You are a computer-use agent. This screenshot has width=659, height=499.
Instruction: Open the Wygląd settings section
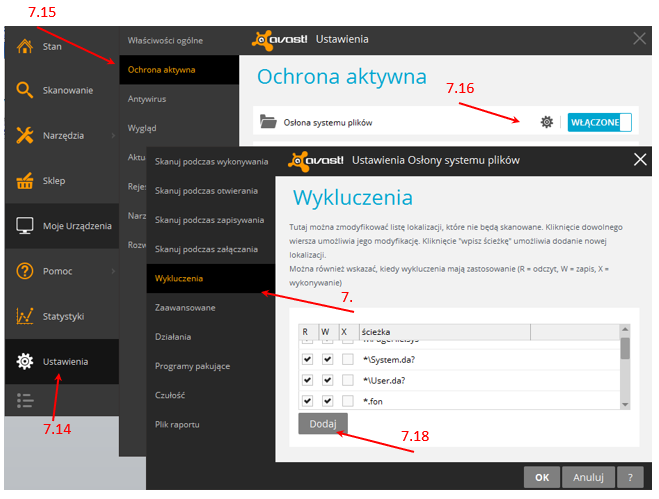[x=179, y=128]
